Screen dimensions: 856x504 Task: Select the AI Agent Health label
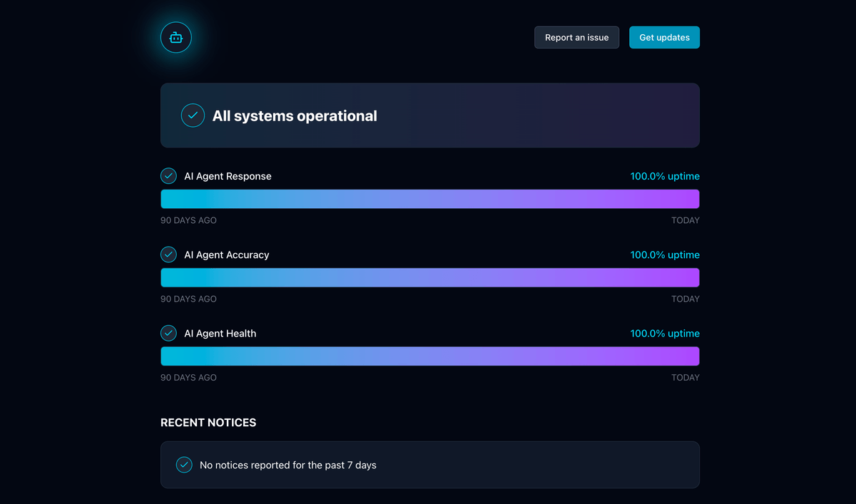(x=220, y=333)
